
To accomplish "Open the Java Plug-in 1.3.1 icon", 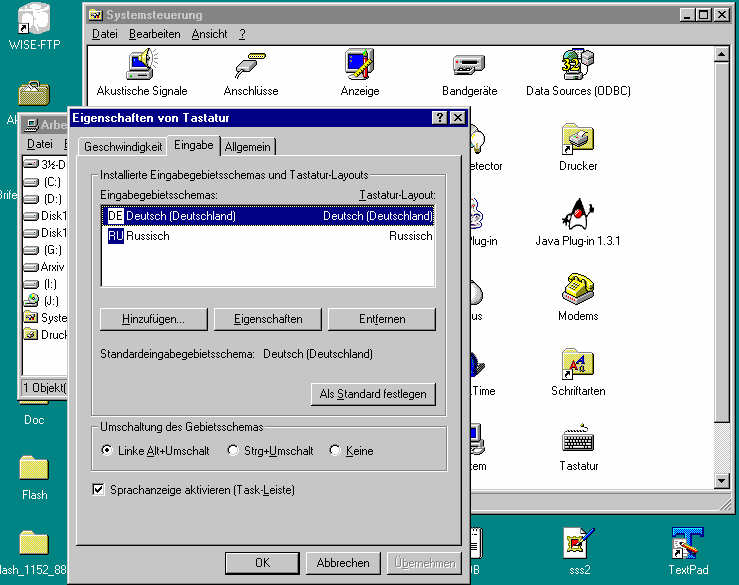I will pyautogui.click(x=578, y=216).
